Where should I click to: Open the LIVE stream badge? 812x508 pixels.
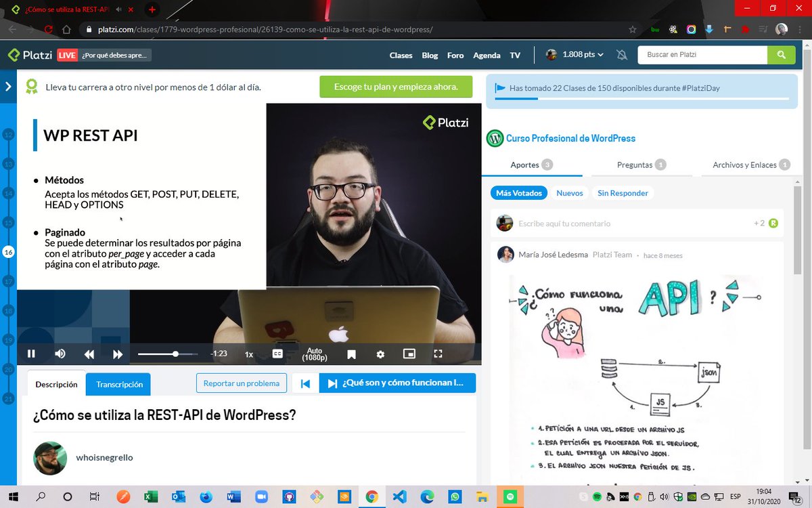[67, 55]
